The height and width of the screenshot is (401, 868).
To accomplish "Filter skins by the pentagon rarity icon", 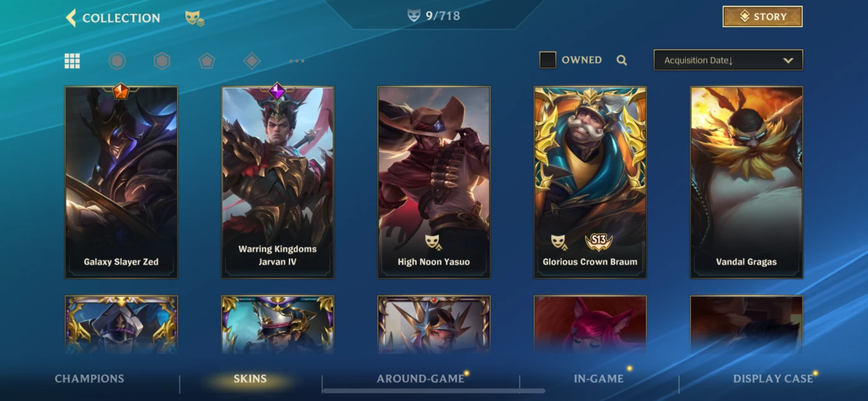I will point(206,61).
